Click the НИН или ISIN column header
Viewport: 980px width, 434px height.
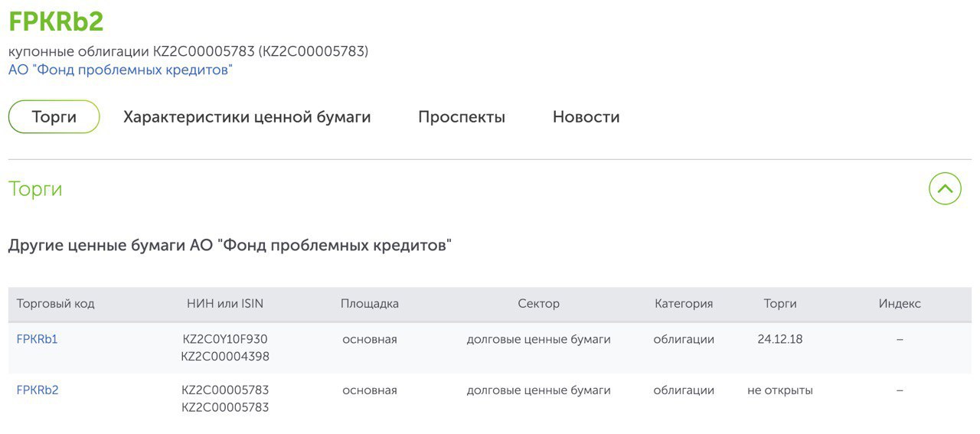tap(225, 304)
